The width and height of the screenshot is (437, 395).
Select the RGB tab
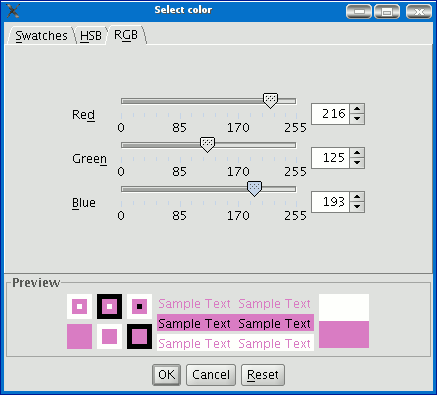tap(126, 35)
